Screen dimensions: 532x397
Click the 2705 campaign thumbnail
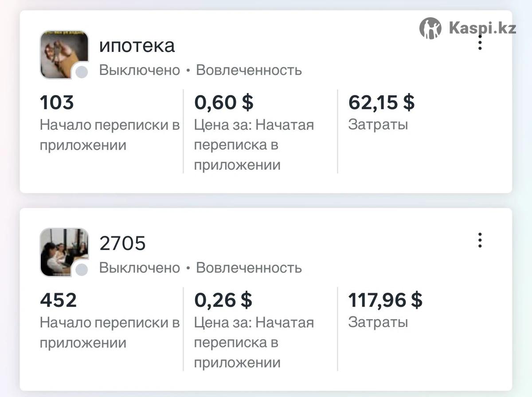click(63, 251)
